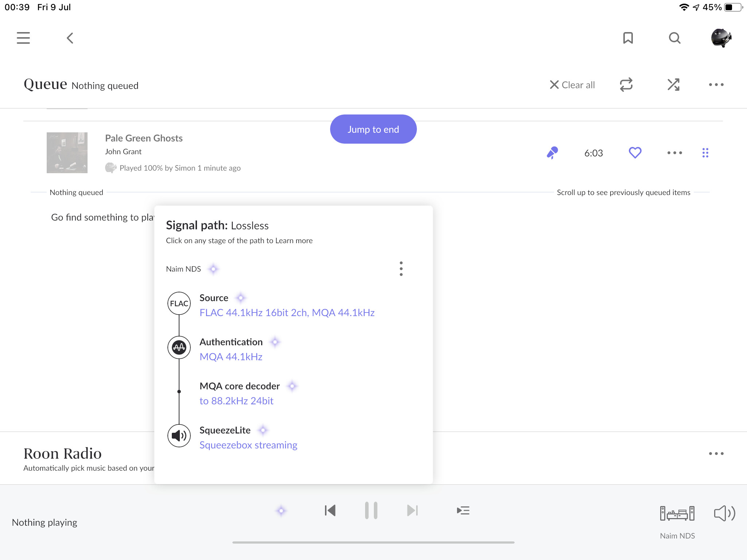Click the 'Naim NDS' label under zone icon

(677, 536)
